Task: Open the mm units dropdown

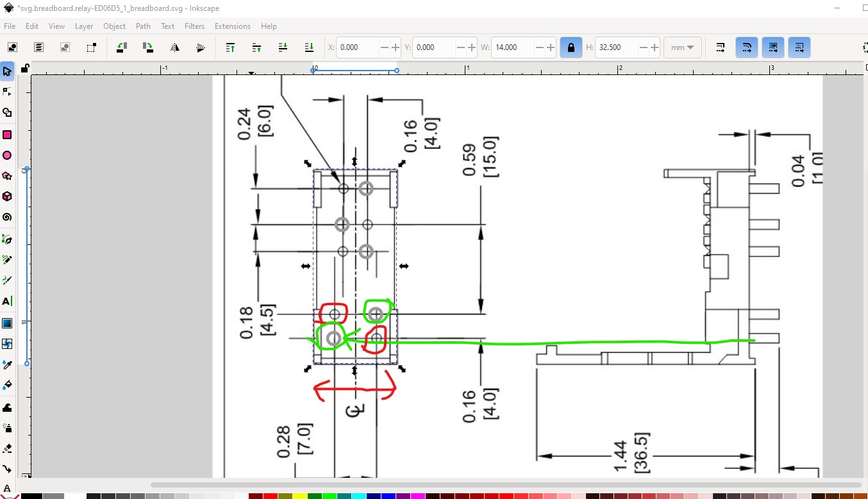Action: coord(683,47)
